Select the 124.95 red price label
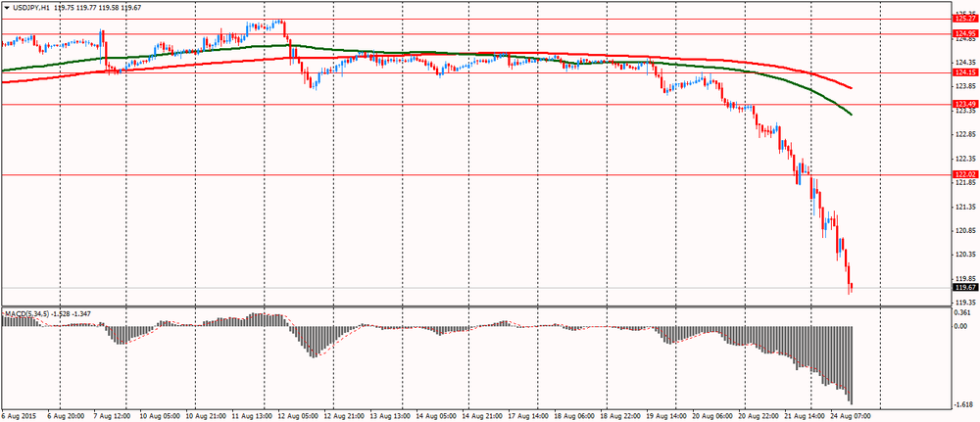 (x=964, y=33)
